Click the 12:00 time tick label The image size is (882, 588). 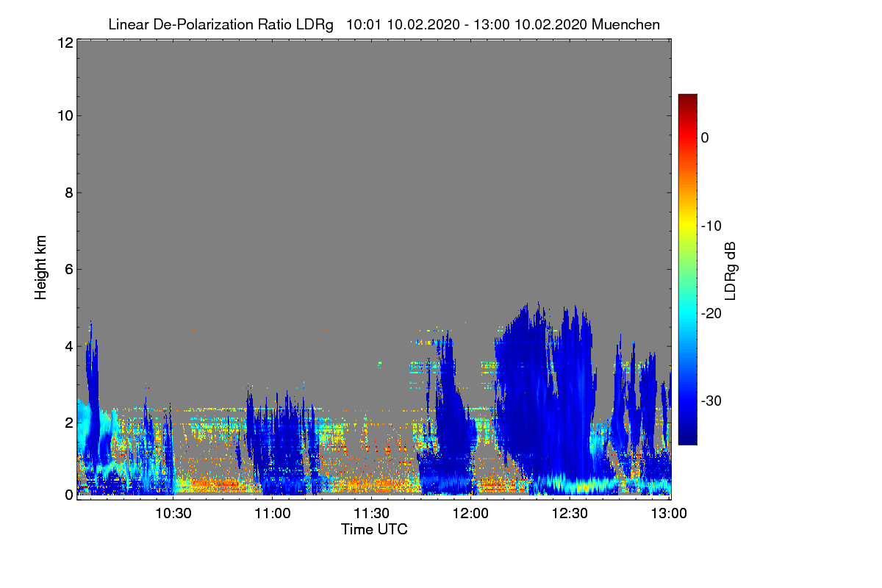click(x=471, y=514)
